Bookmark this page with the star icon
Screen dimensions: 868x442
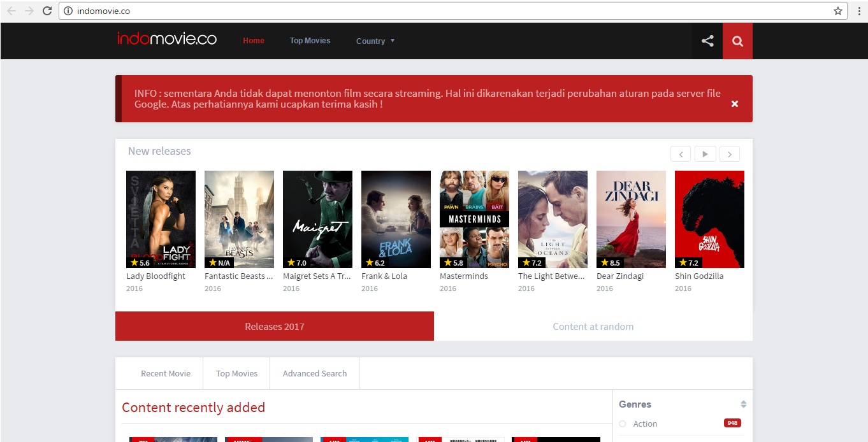838,11
